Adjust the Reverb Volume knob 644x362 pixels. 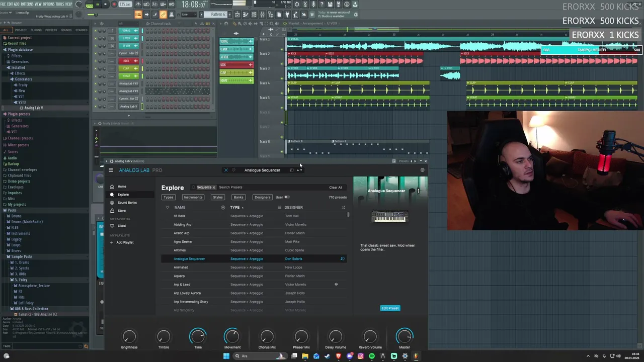[370, 336]
